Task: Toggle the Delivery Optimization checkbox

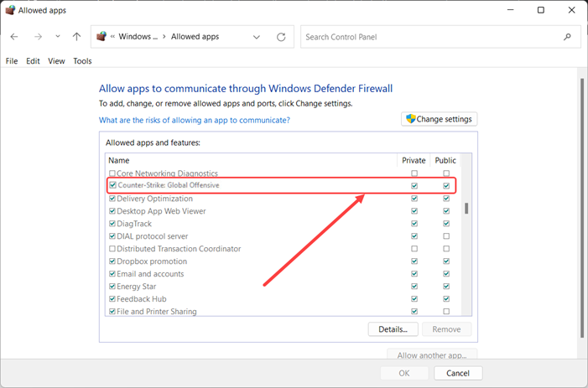Action: (112, 199)
